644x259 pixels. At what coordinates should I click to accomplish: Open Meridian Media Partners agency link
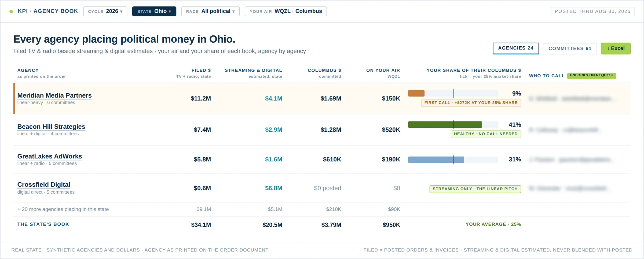tap(54, 95)
